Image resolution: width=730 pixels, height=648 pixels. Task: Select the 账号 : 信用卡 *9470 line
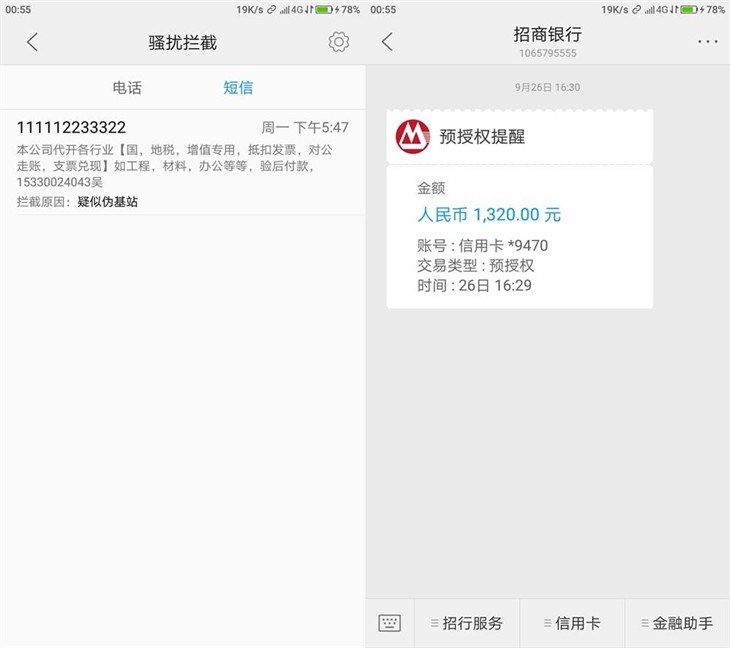tap(482, 245)
